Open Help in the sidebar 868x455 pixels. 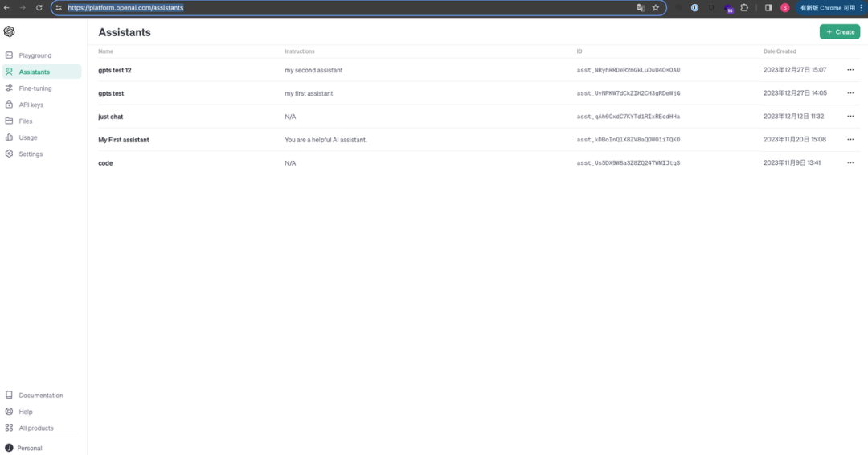pyautogui.click(x=42, y=412)
